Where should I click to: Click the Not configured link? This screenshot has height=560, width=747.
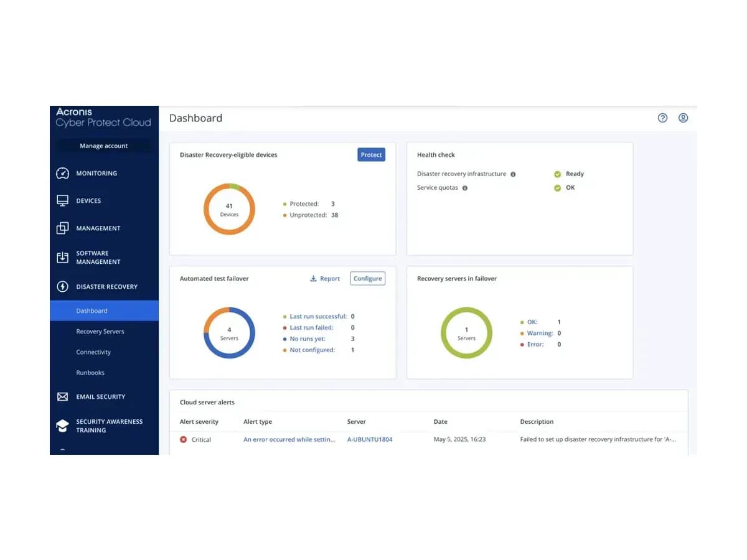(x=312, y=350)
